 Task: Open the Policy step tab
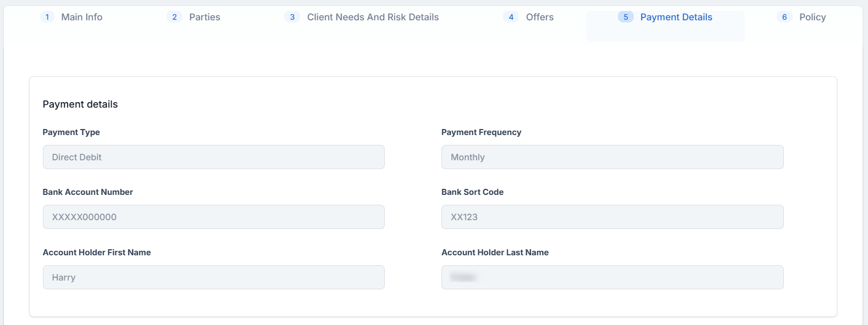(x=812, y=17)
